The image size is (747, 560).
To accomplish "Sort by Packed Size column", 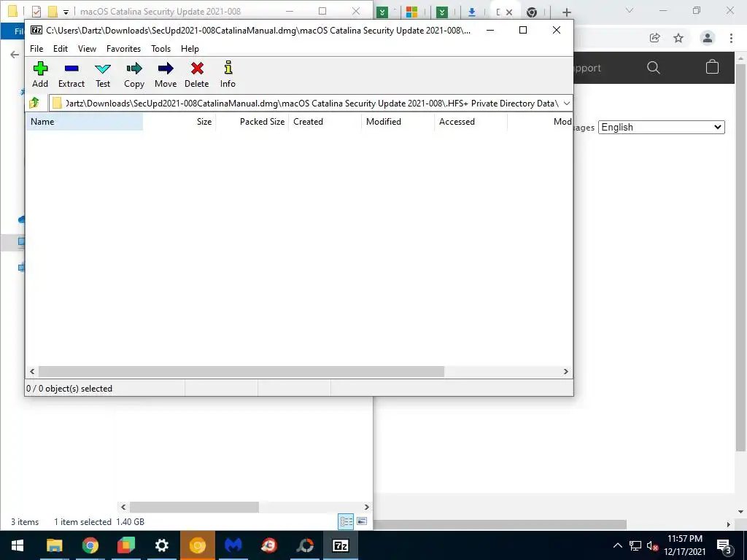I will click(252, 122).
